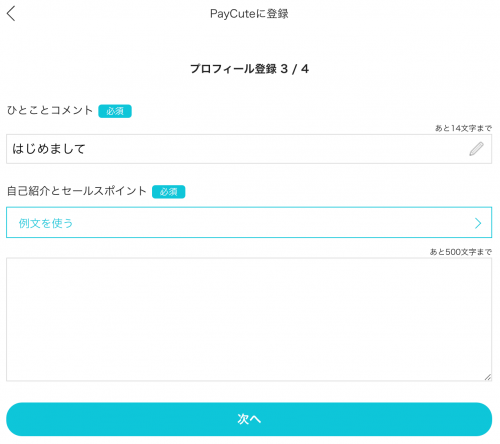Click the PayCuteに登録 page title
This screenshot has width=500, height=444.
click(249, 14)
